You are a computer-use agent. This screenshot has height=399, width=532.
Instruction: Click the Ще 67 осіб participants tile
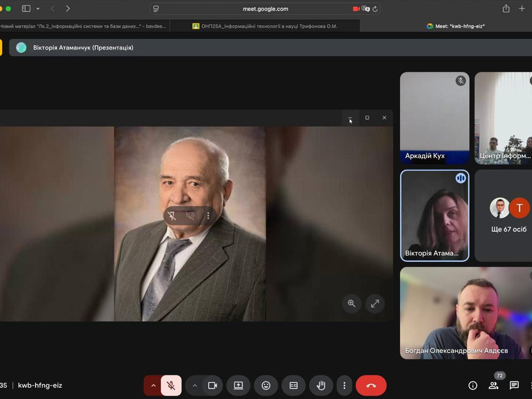tap(503, 215)
